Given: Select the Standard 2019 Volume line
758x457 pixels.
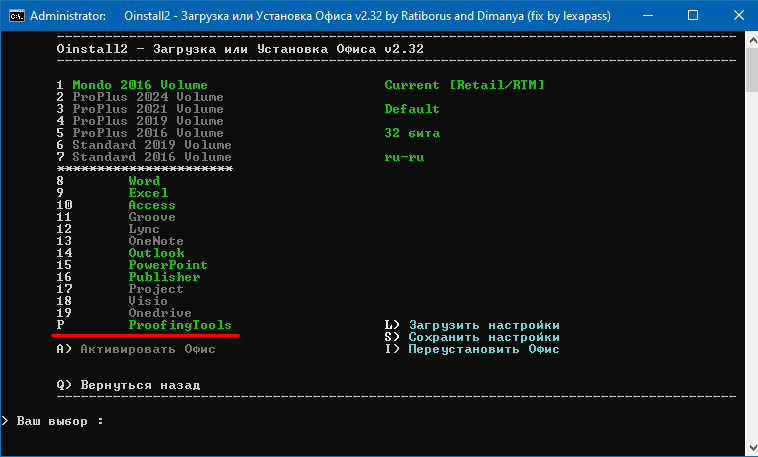Looking at the screenshot, I should (x=144, y=145).
